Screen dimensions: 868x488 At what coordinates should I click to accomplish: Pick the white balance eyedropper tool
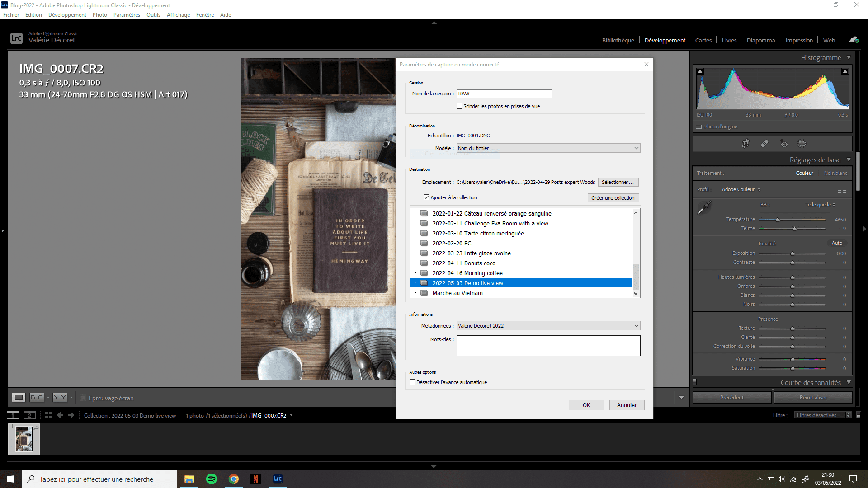pos(704,207)
